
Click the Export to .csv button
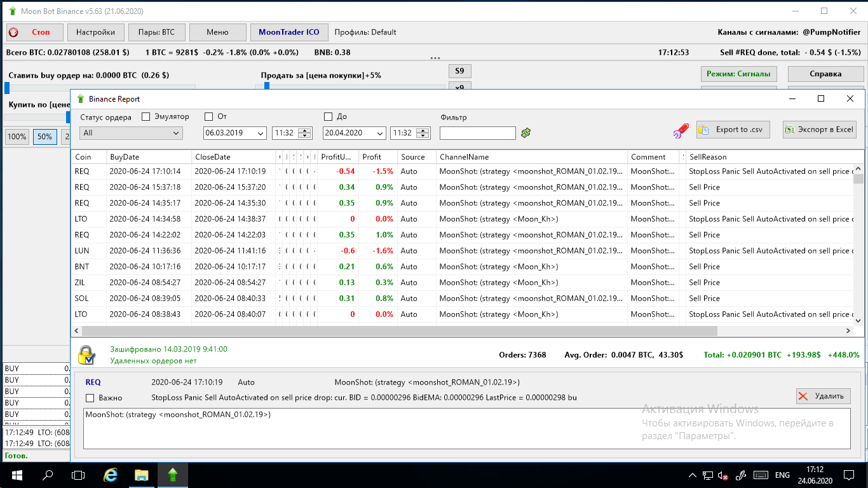733,130
